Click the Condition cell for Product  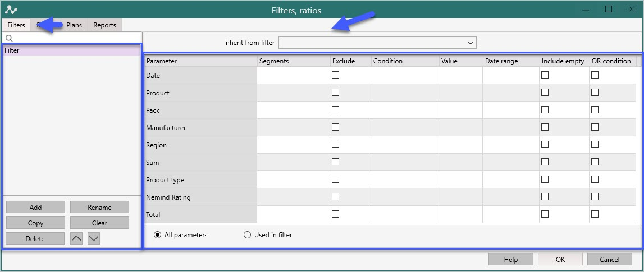405,93
